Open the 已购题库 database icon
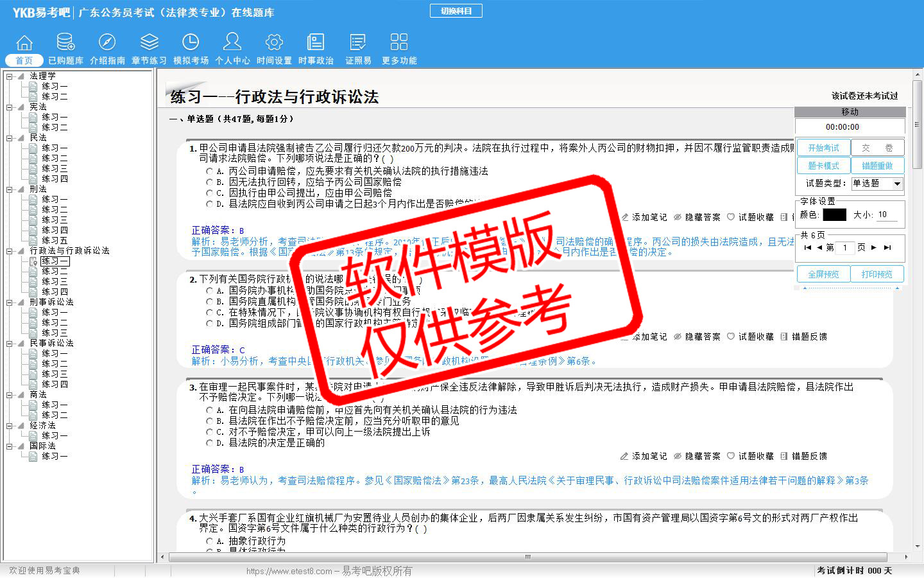The image size is (924, 578). tap(65, 43)
